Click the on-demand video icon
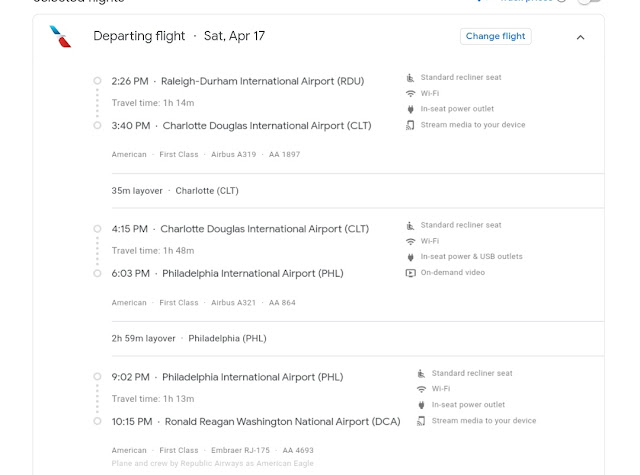640x475 pixels. pyautogui.click(x=410, y=273)
